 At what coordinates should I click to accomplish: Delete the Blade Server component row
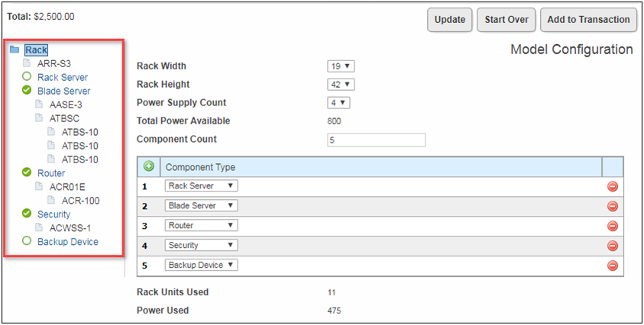tap(612, 206)
